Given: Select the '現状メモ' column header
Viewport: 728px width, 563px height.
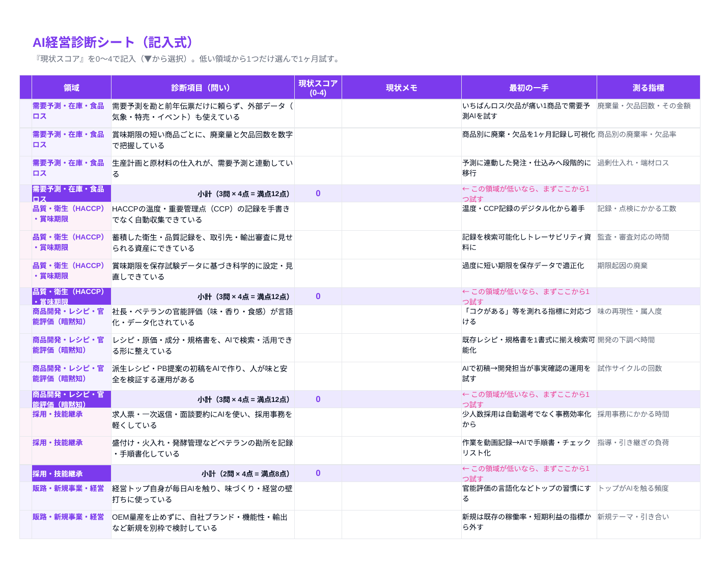Looking at the screenshot, I should pyautogui.click(x=402, y=88).
